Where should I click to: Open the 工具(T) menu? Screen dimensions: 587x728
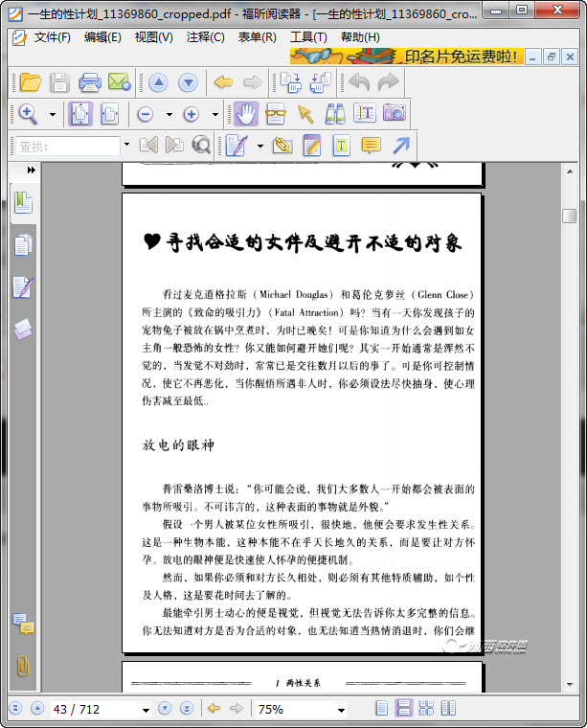point(308,37)
